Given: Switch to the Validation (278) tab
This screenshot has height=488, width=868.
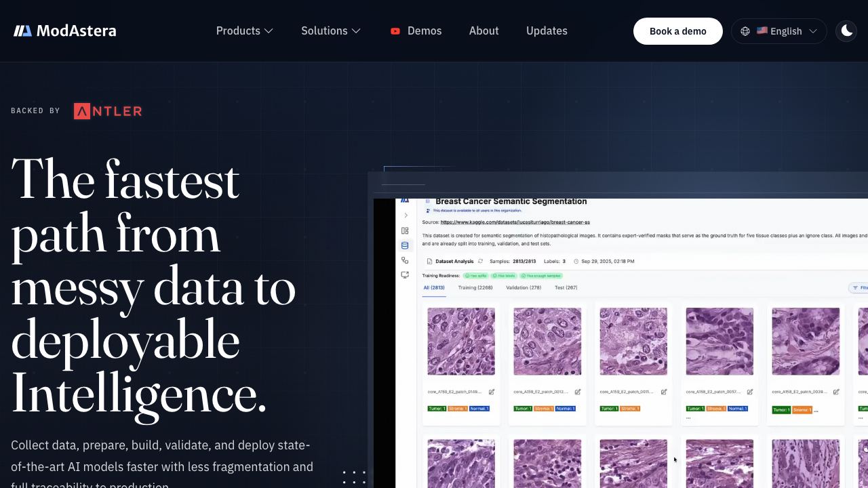Looking at the screenshot, I should pos(524,288).
